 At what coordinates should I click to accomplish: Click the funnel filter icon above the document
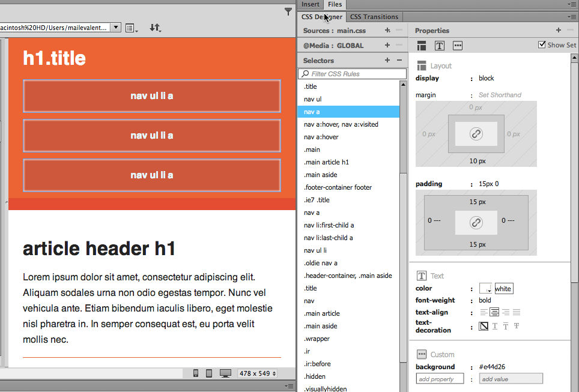click(x=288, y=12)
